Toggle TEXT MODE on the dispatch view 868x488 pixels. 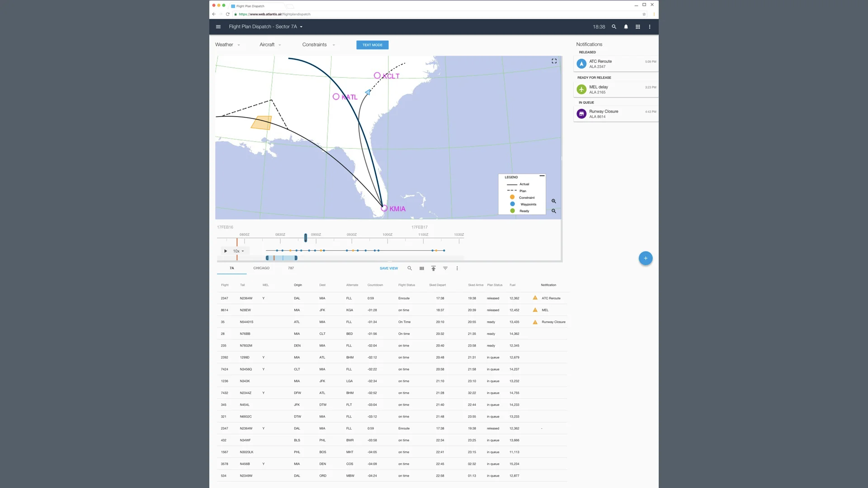point(372,45)
